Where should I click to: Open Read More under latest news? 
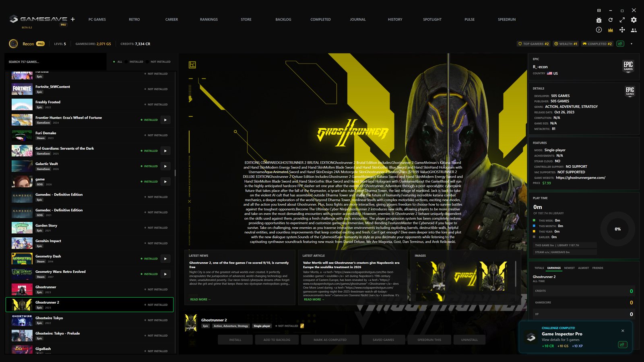pyautogui.click(x=200, y=299)
